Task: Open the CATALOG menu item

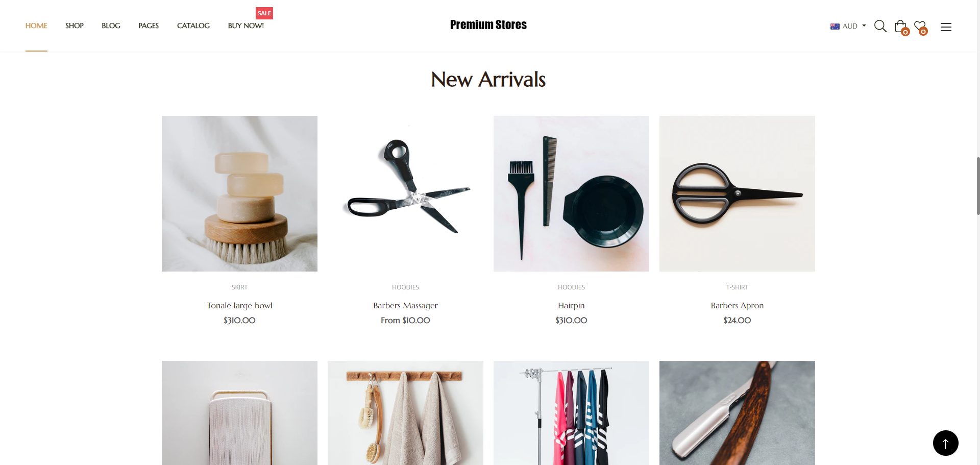Action: [193, 26]
